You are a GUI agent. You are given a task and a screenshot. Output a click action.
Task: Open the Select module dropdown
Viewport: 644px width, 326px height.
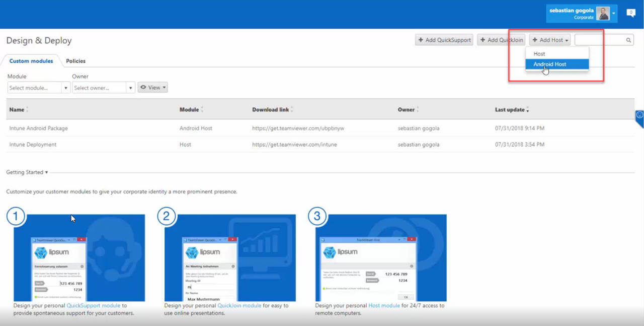[39, 88]
